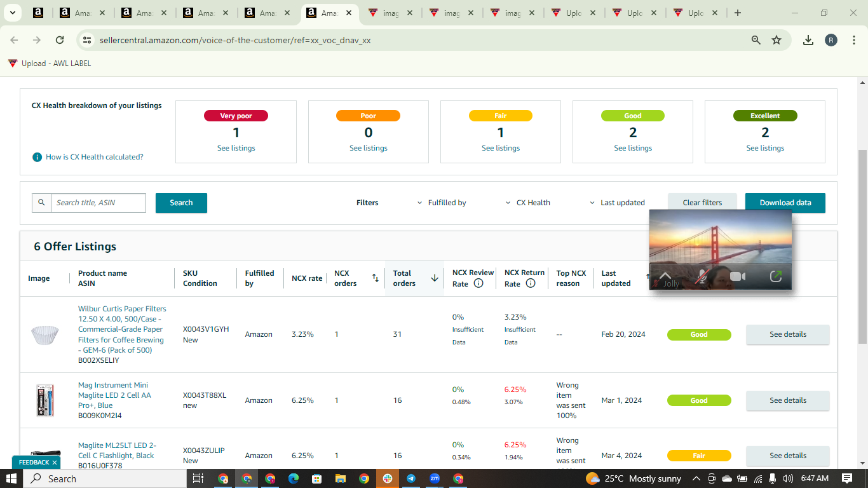868x488 pixels.
Task: Click the NCX Return Rate info icon
Action: click(531, 283)
